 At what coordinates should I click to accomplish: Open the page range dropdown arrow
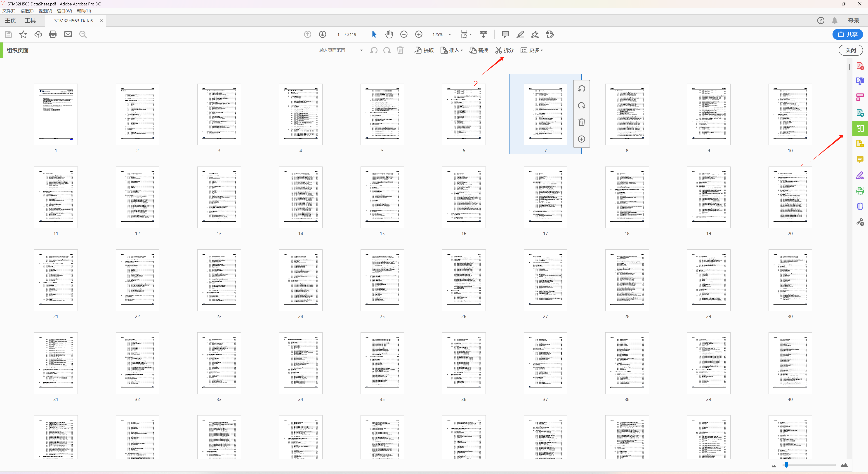pos(361,50)
